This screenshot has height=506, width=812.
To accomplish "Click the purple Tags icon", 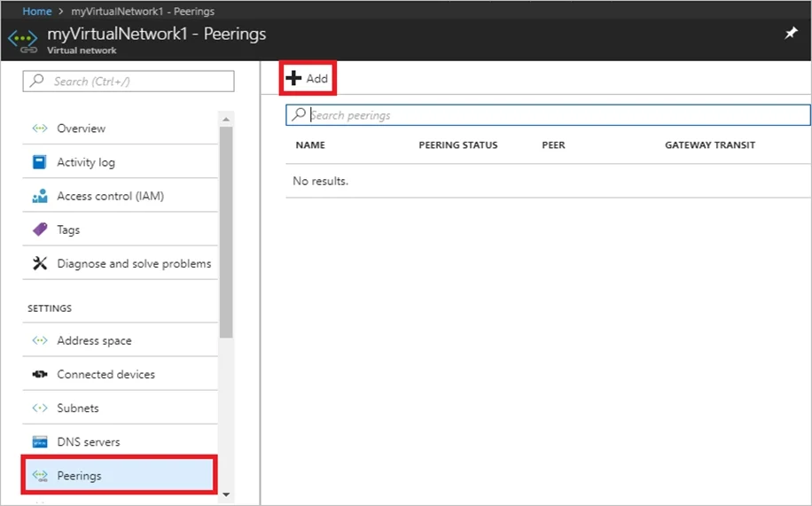I will [40, 230].
